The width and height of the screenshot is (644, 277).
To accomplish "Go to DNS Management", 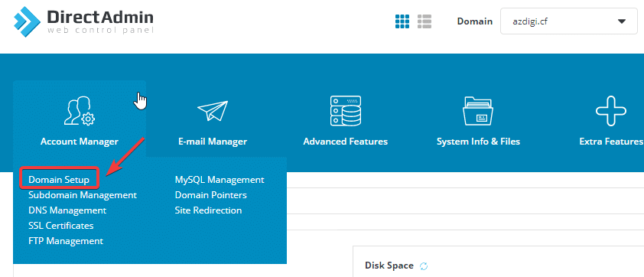I will click(67, 210).
